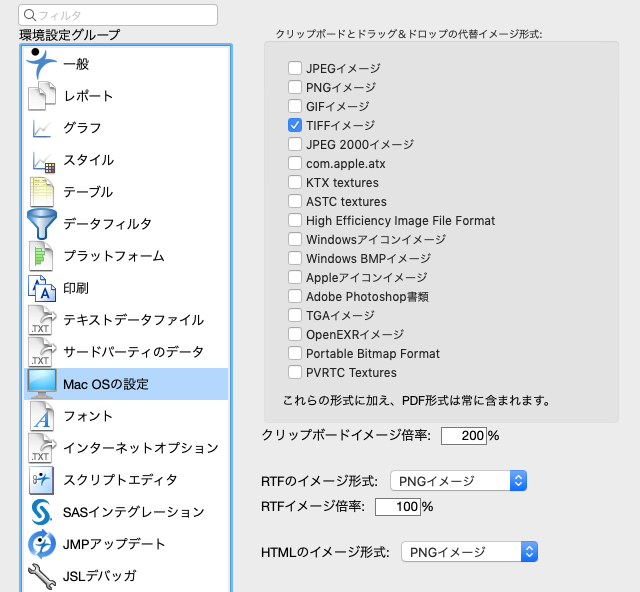Open the テーブル notepad icon
Screen dimensions: 640x592
(x=42, y=192)
